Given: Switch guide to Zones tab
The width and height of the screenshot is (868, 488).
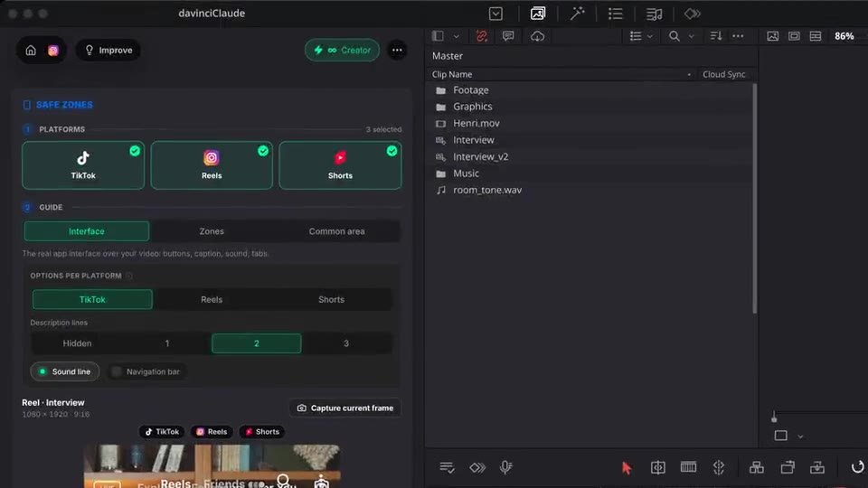Looking at the screenshot, I should (212, 231).
